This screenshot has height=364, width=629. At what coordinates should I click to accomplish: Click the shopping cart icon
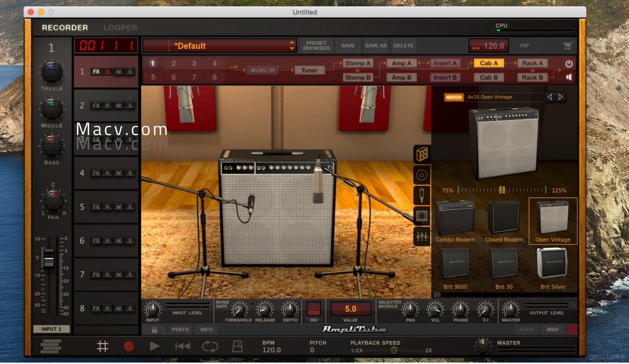568,46
